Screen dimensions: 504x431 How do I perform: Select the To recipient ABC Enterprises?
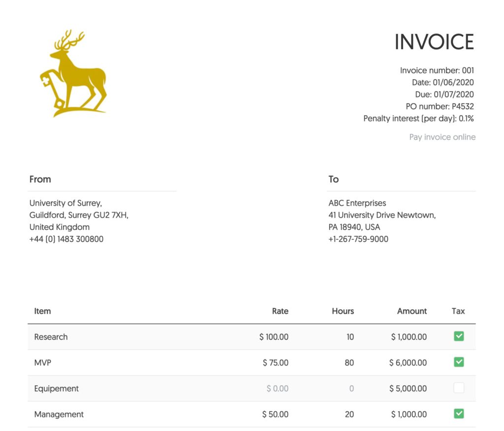tap(357, 203)
